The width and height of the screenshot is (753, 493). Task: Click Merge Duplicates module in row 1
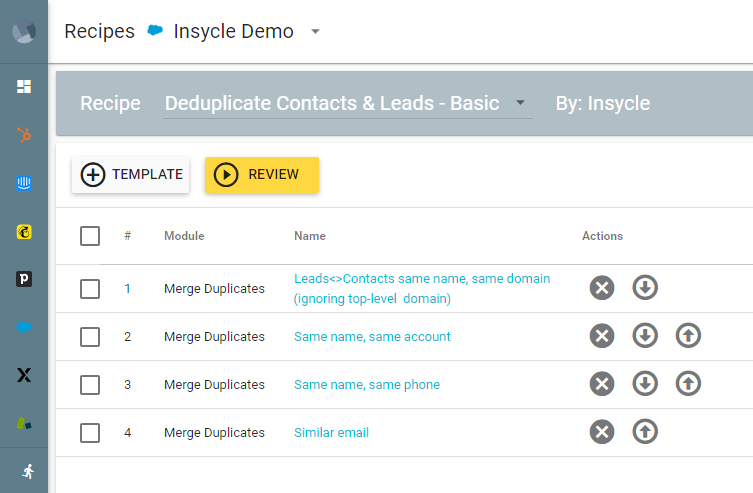(214, 289)
